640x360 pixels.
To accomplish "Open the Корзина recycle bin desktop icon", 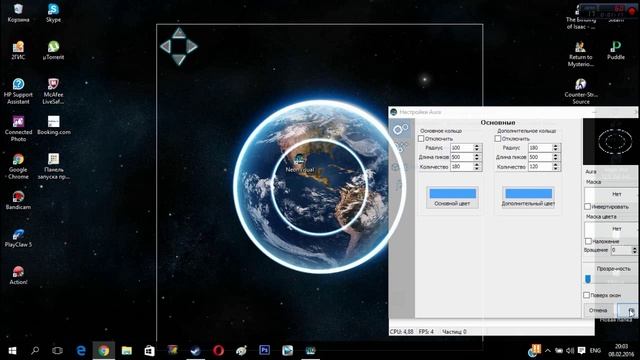I will (18, 12).
